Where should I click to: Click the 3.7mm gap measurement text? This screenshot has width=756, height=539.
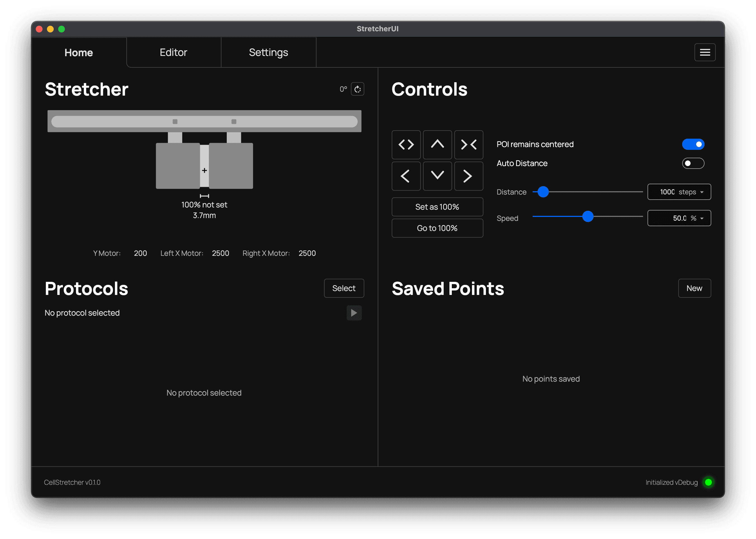[x=204, y=215]
